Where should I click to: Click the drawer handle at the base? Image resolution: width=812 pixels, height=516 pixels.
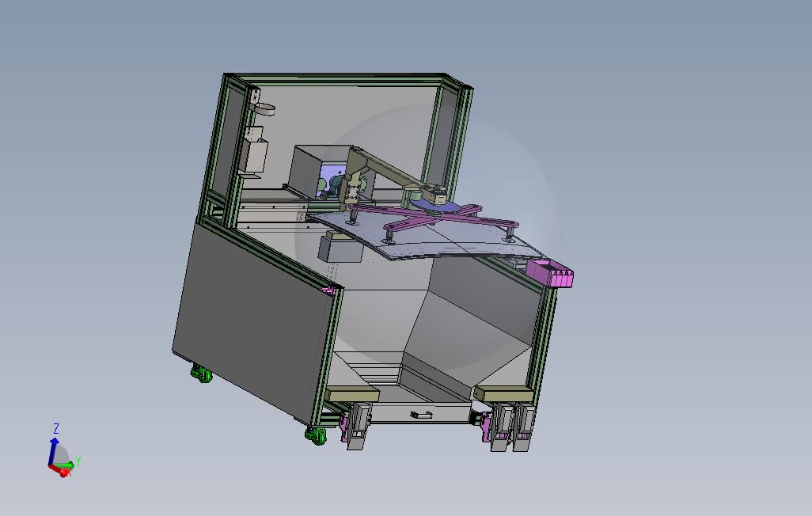pos(422,415)
